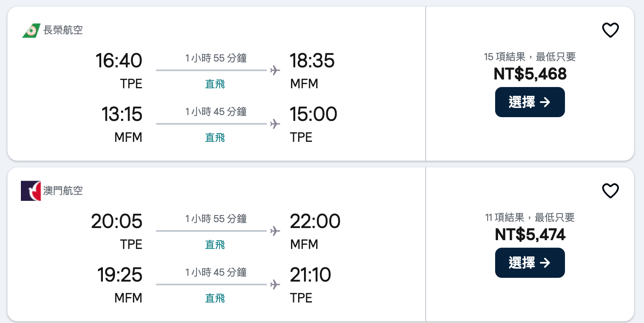Save the EVA Air flight with heart icon

point(610,30)
